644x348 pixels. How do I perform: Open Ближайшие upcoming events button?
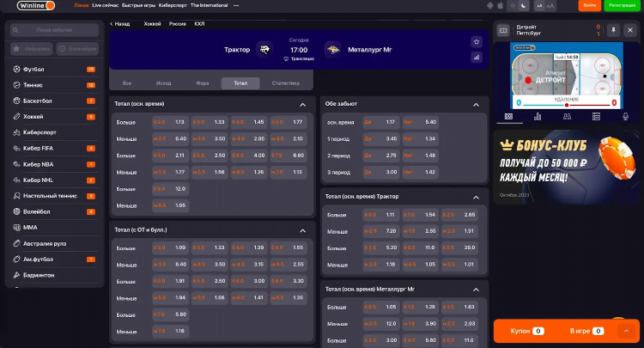[x=77, y=49]
